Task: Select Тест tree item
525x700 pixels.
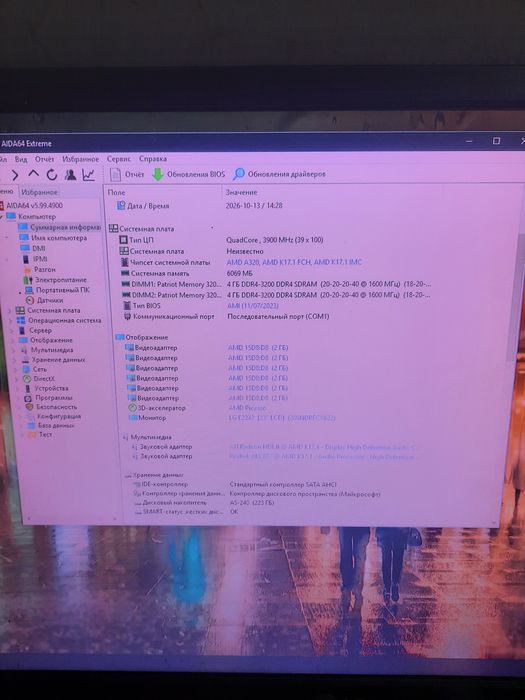Action: click(x=45, y=434)
